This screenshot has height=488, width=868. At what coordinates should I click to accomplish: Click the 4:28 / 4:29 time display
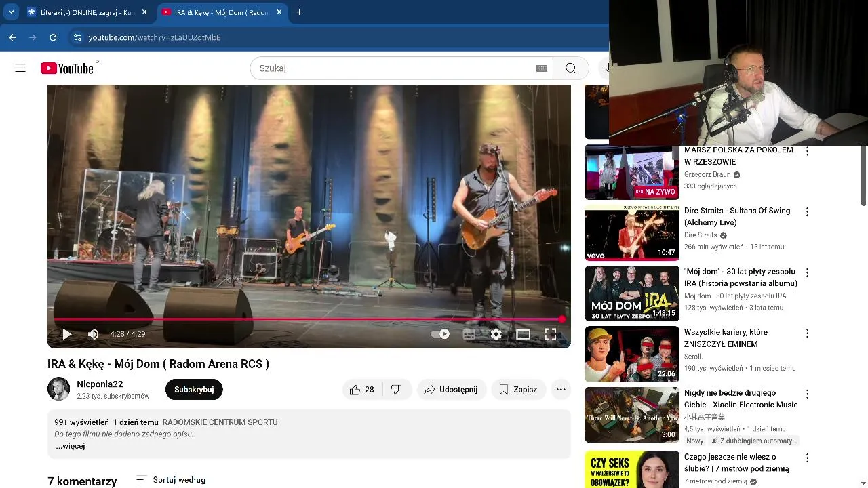pos(127,334)
